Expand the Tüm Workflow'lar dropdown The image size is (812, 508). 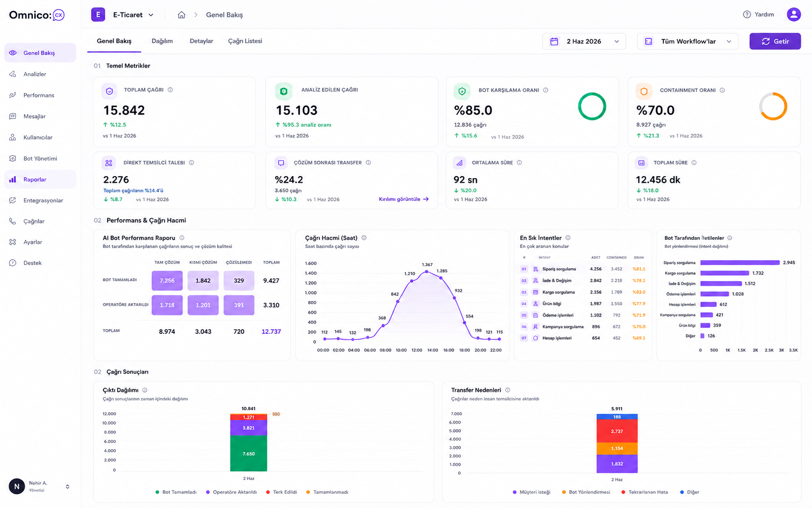point(688,41)
